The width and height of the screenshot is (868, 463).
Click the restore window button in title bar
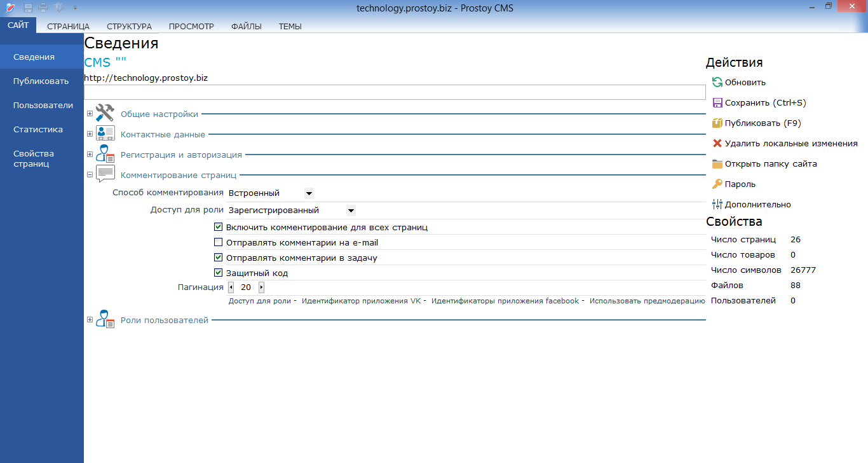(x=829, y=6)
